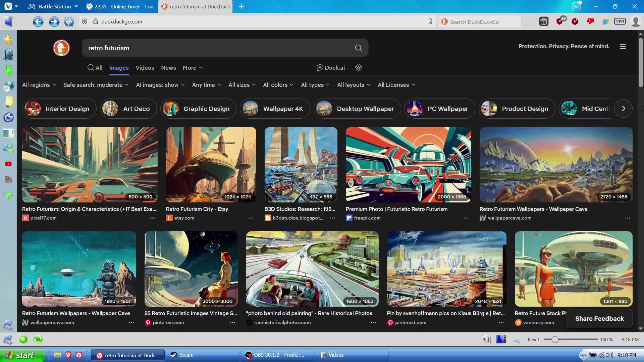Image resolution: width=644 pixels, height=362 pixels.
Task: Click the magnifier search icon in search box
Action: click(x=358, y=48)
